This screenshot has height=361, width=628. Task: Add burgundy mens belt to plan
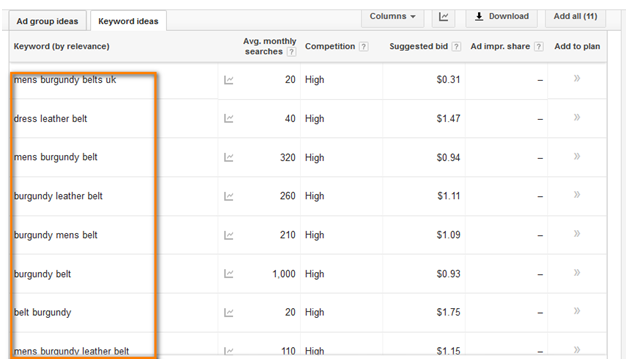pos(577,234)
